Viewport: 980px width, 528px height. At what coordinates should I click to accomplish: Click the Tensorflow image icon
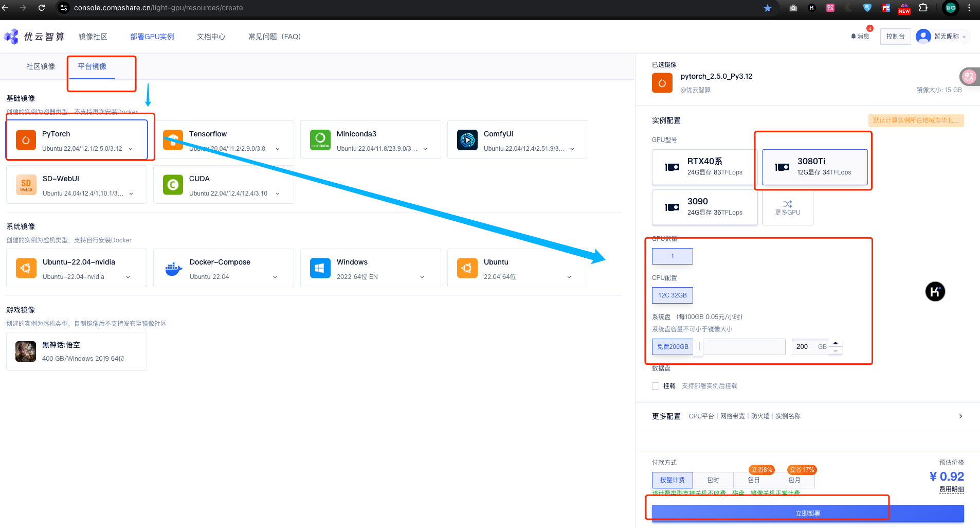[173, 140]
